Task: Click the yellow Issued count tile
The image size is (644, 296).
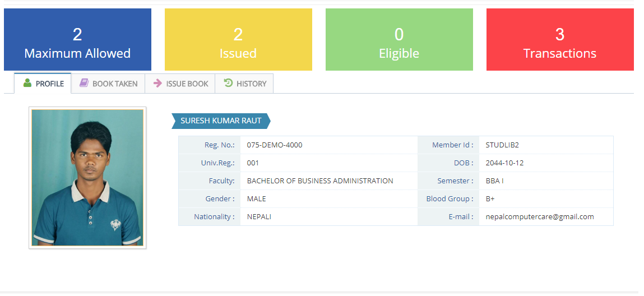Action: coord(238,40)
